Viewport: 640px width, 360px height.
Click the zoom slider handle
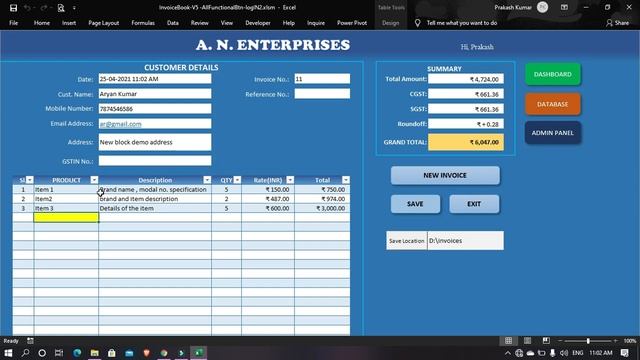click(588, 340)
